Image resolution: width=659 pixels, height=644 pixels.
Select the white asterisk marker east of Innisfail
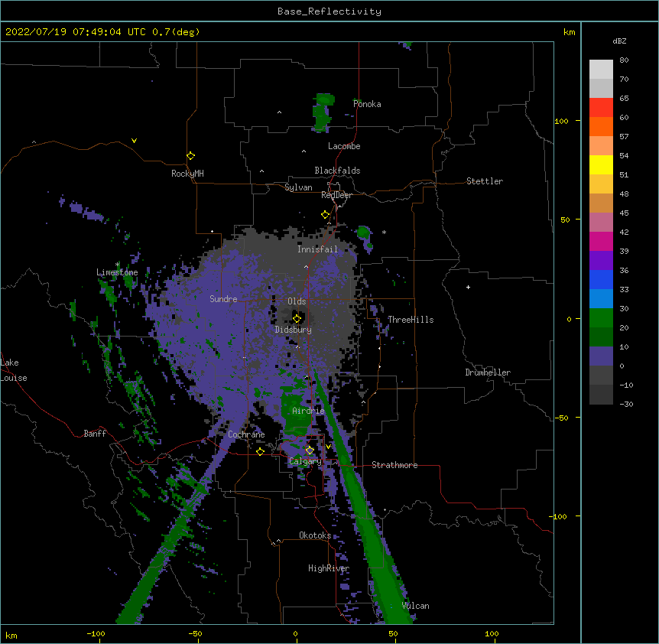(384, 232)
